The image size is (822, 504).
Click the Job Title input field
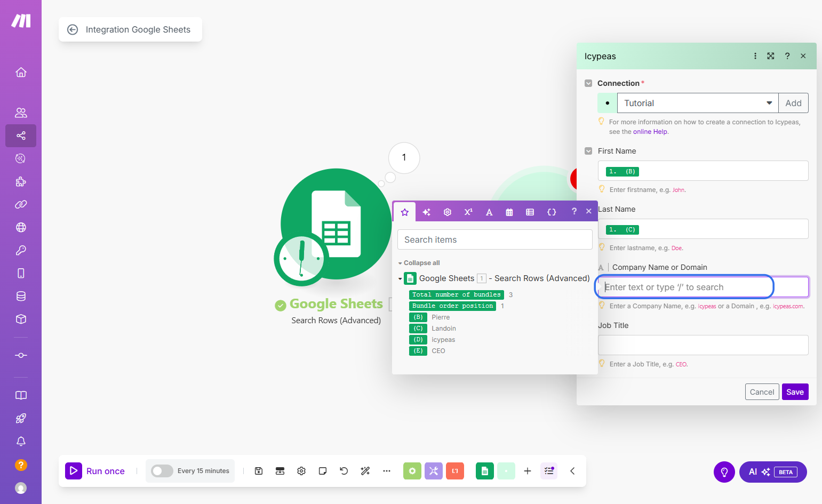tap(703, 345)
